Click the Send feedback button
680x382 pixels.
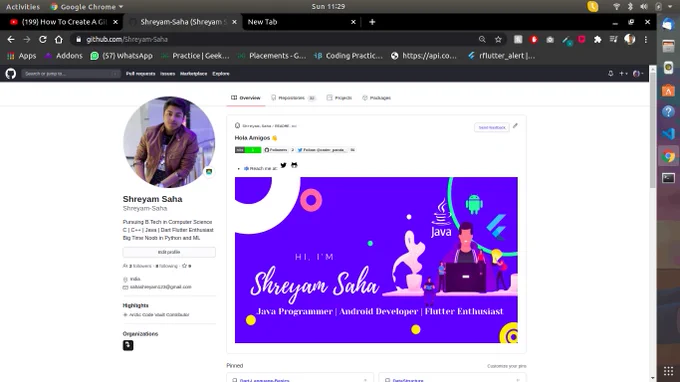492,127
